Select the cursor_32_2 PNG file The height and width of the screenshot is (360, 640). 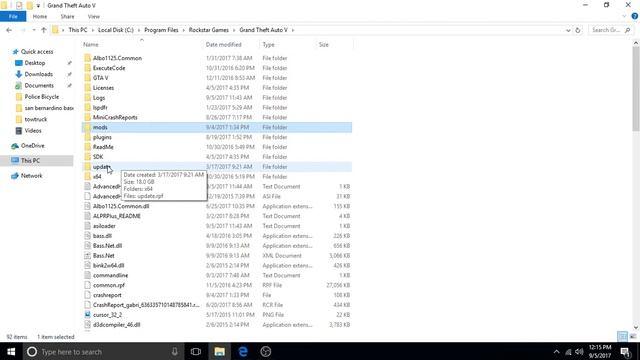[x=107, y=315]
